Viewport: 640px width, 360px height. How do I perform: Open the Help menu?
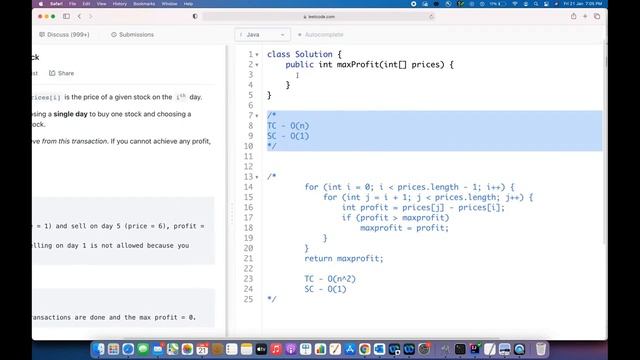click(188, 4)
